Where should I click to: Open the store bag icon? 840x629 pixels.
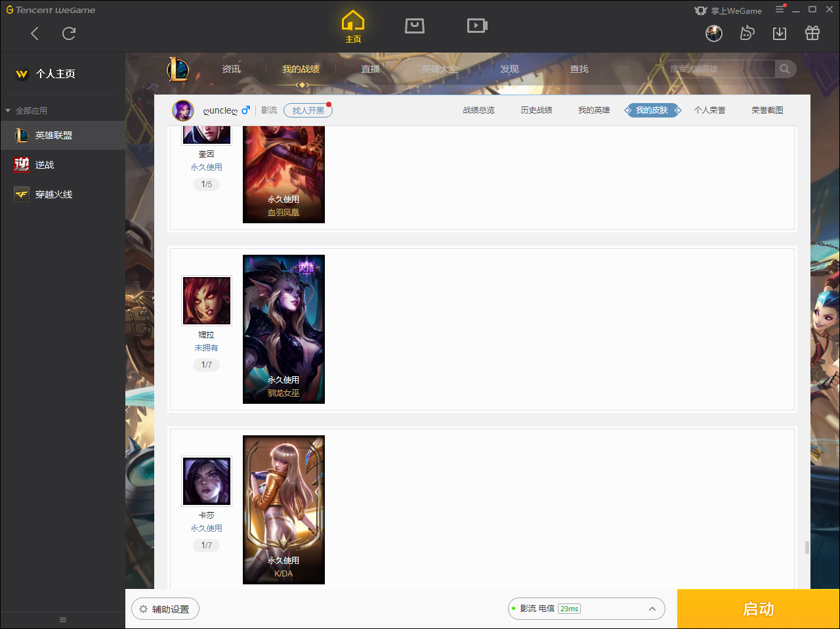[x=415, y=26]
